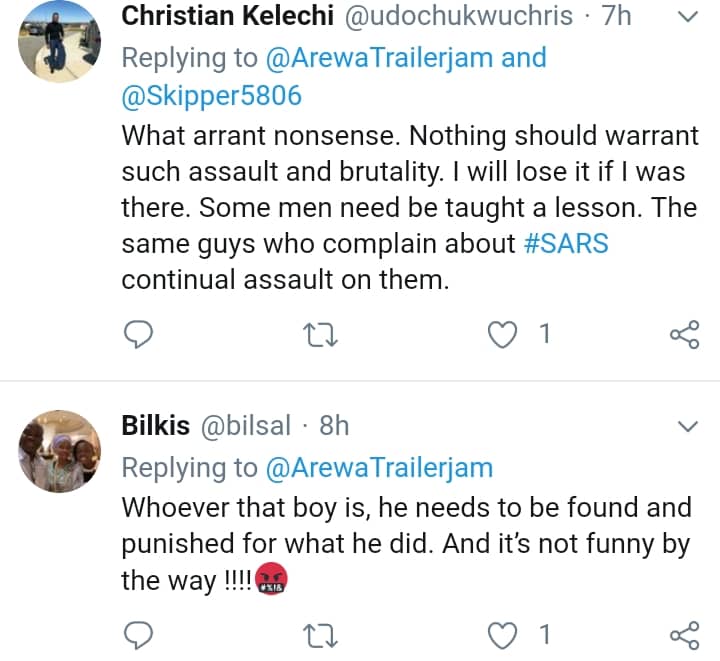Open options dropdown on Christian Kelechi's tweet
720x661 pixels.
(x=688, y=17)
